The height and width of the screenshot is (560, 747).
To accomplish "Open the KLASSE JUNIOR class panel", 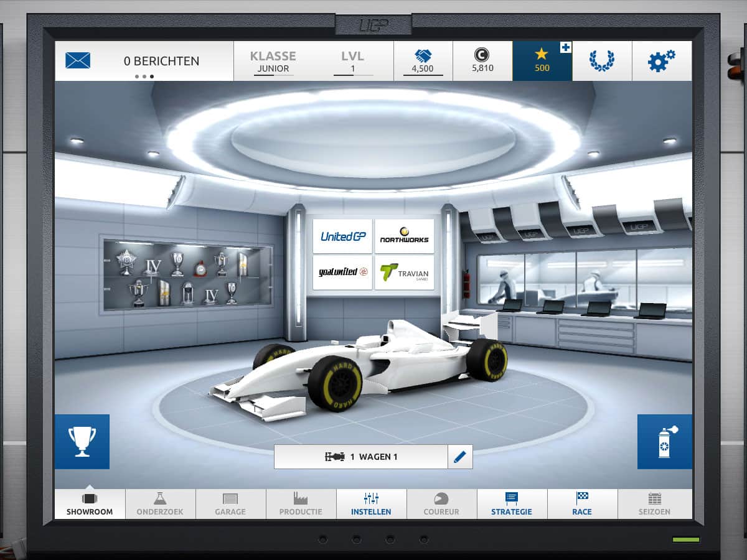I will click(273, 61).
